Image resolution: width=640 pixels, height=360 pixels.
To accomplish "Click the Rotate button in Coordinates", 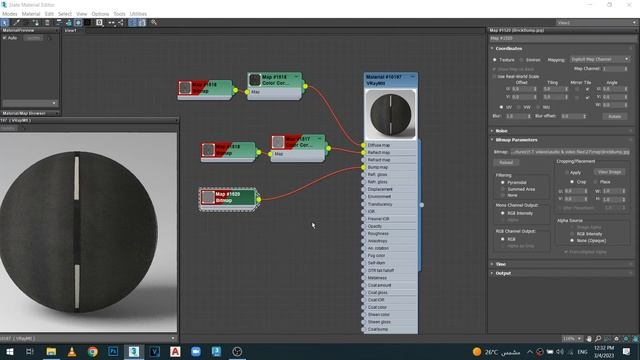I will [x=615, y=116].
